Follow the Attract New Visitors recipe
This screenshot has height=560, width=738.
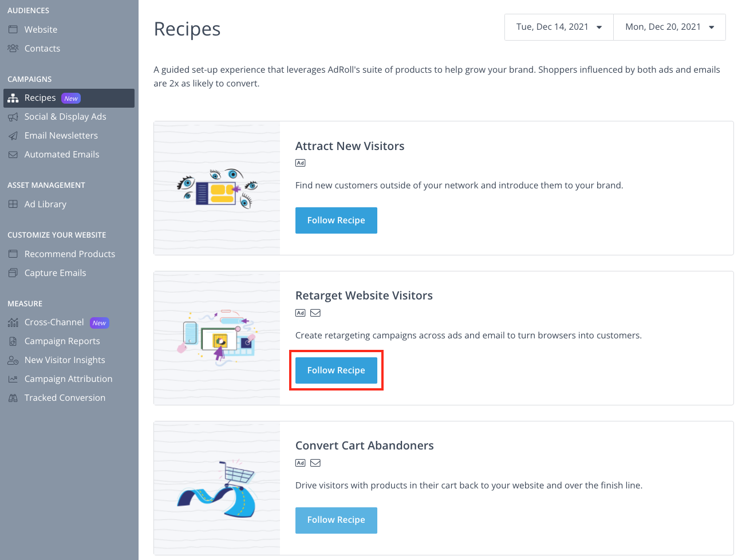tap(336, 220)
